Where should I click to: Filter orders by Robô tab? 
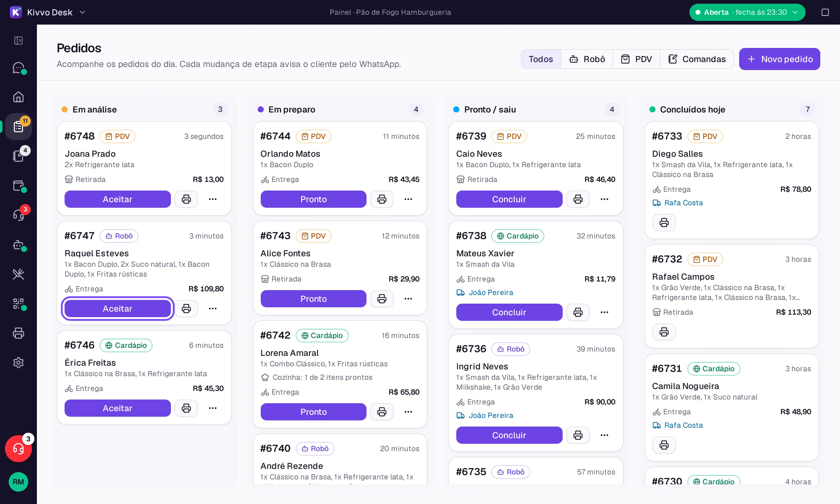click(x=587, y=59)
